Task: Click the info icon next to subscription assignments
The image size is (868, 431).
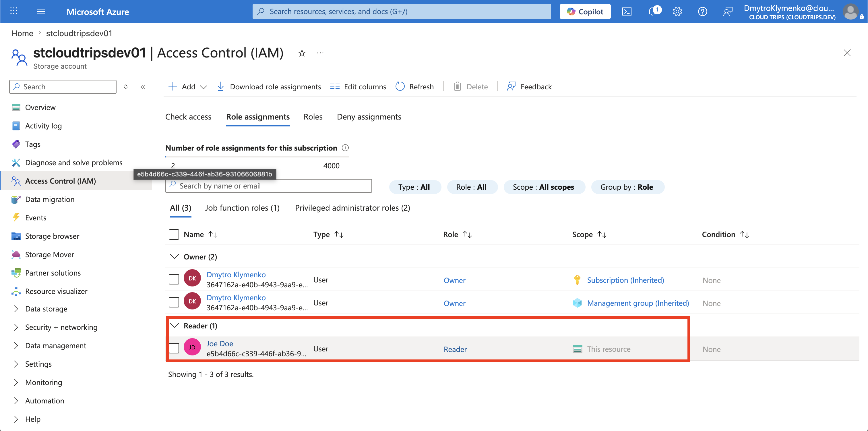Action: [345, 148]
